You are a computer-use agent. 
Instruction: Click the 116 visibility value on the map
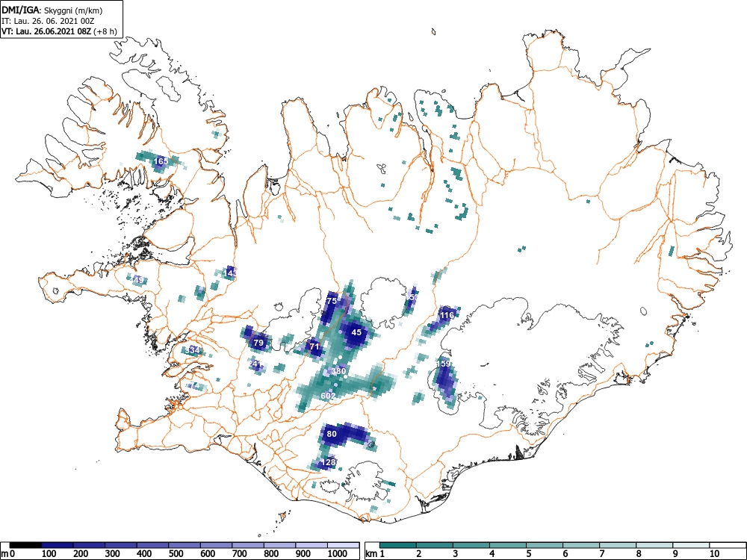point(447,315)
